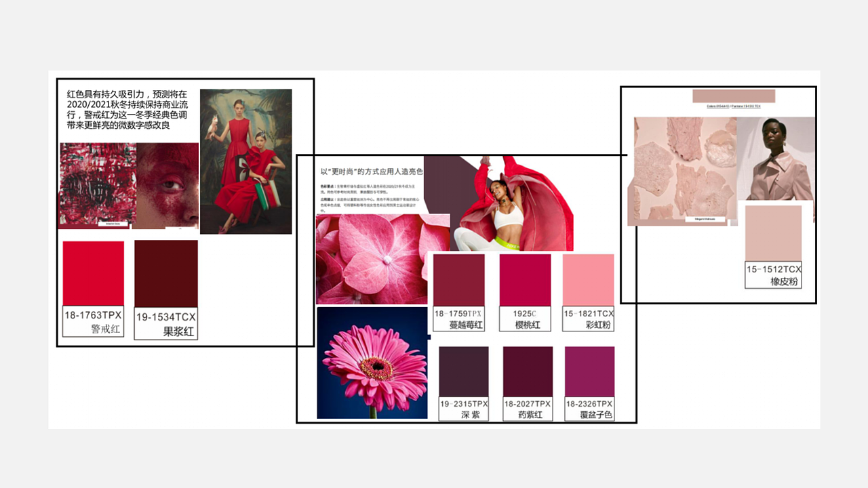Select the pink hydrangea petals image
Viewport: 868px width, 488px height.
pos(382,259)
